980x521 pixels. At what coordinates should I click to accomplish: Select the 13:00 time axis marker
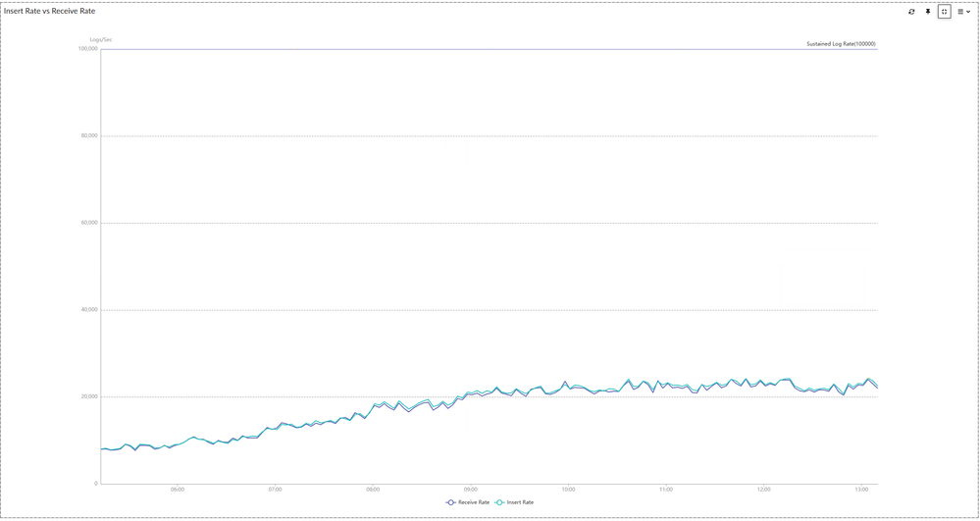click(x=862, y=490)
